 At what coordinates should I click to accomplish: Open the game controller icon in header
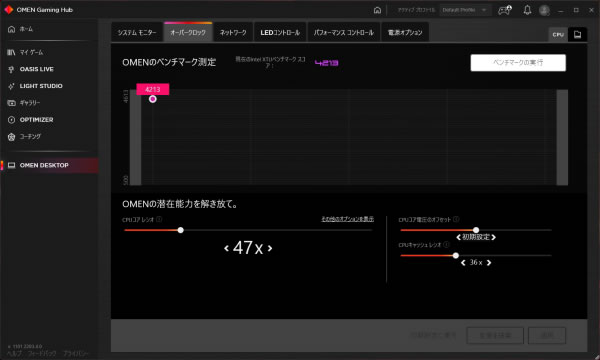504,10
